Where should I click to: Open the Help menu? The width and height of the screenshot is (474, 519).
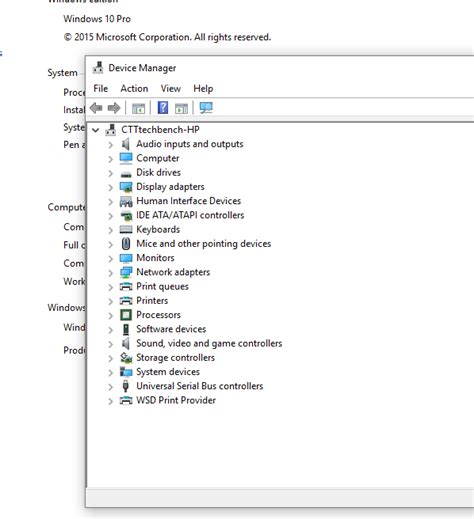[203, 88]
